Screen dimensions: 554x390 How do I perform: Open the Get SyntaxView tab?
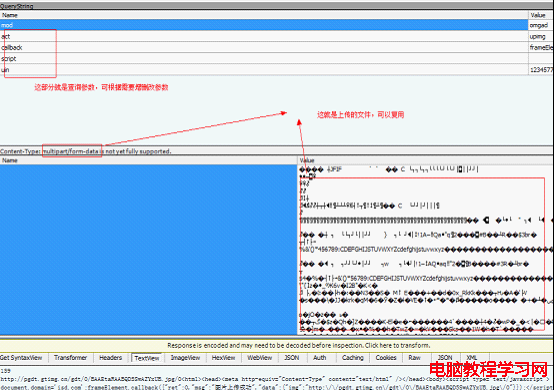[x=22, y=358]
